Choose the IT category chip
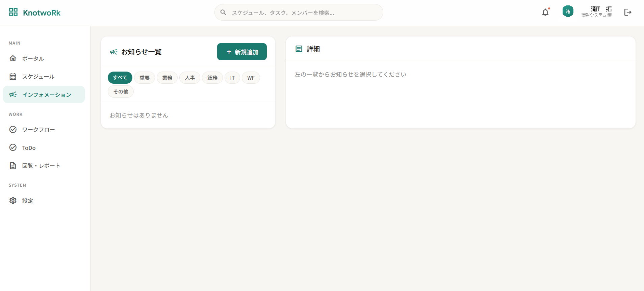The width and height of the screenshot is (644, 291). point(232,78)
